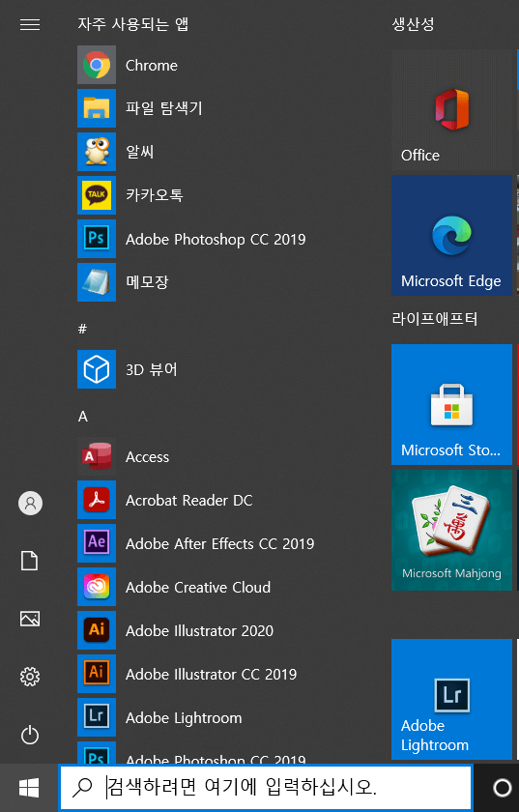Open the Microsoft Store tile

451,404
